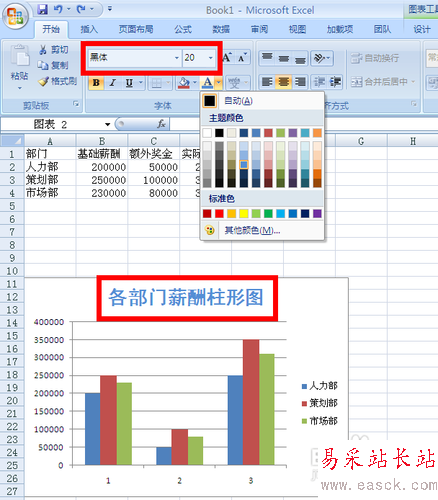Switch to the 数据 tab
Screen dimensions: 438x500
(x=221, y=29)
